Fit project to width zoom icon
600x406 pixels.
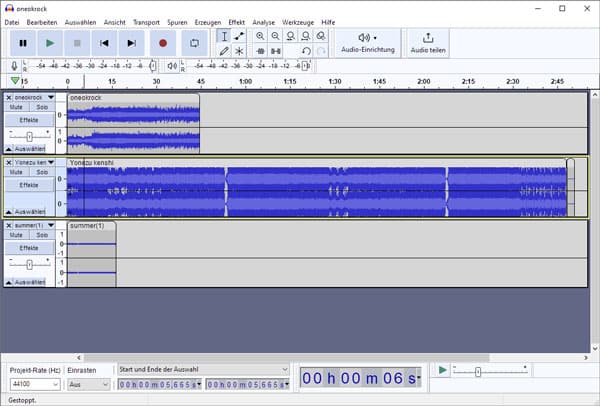coord(305,36)
